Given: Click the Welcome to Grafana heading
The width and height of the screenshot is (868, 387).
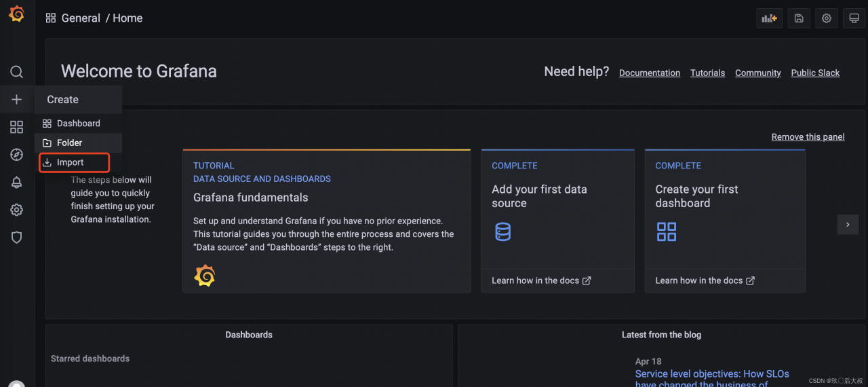Looking at the screenshot, I should click(x=139, y=71).
